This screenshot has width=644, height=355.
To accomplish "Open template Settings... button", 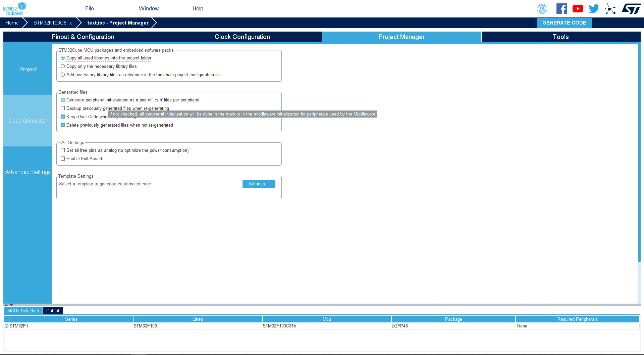I will pyautogui.click(x=259, y=184).
